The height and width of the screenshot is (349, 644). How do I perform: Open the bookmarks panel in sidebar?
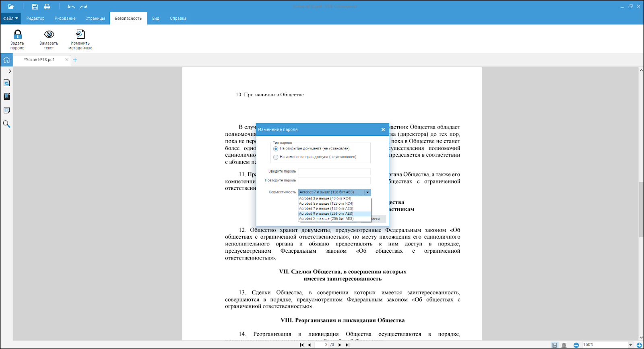6,97
